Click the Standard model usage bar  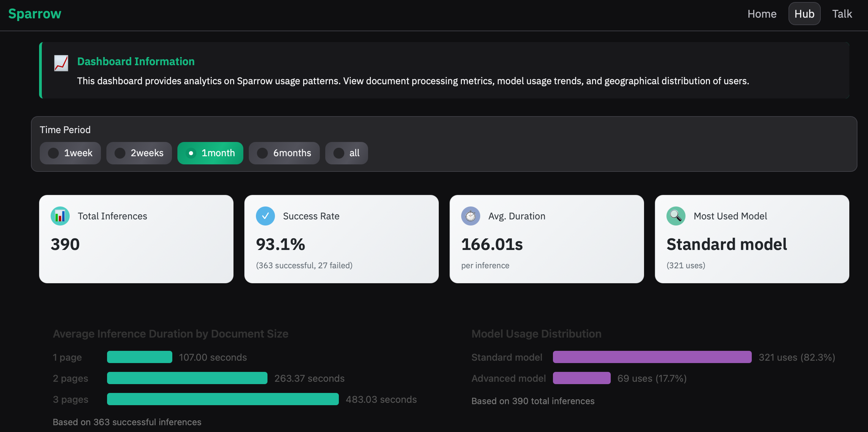[652, 357]
